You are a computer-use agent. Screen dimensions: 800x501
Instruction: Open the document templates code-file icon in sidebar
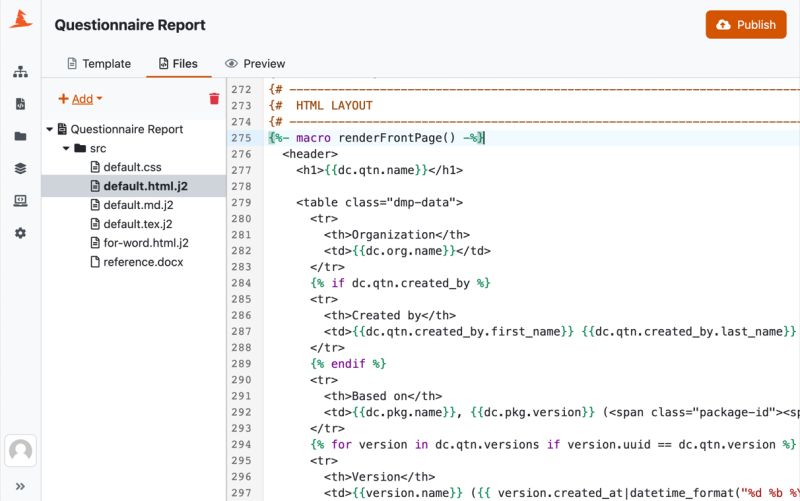click(20, 104)
